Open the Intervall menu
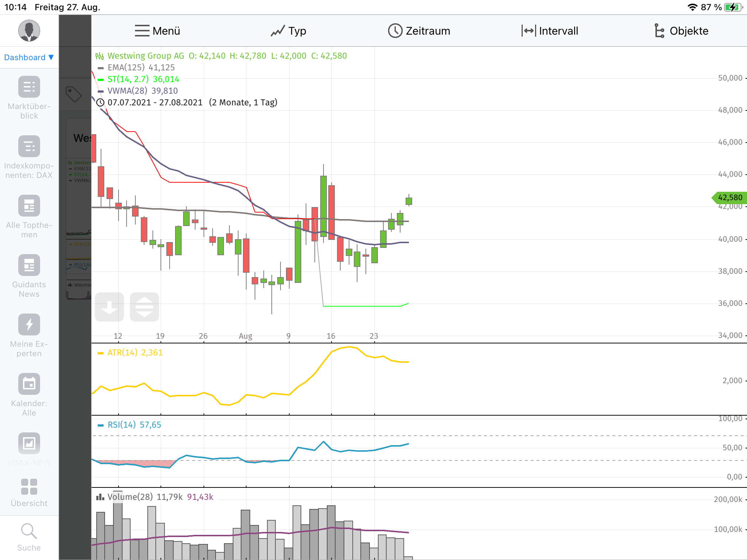Image resolution: width=747 pixels, height=560 pixels. point(550,31)
